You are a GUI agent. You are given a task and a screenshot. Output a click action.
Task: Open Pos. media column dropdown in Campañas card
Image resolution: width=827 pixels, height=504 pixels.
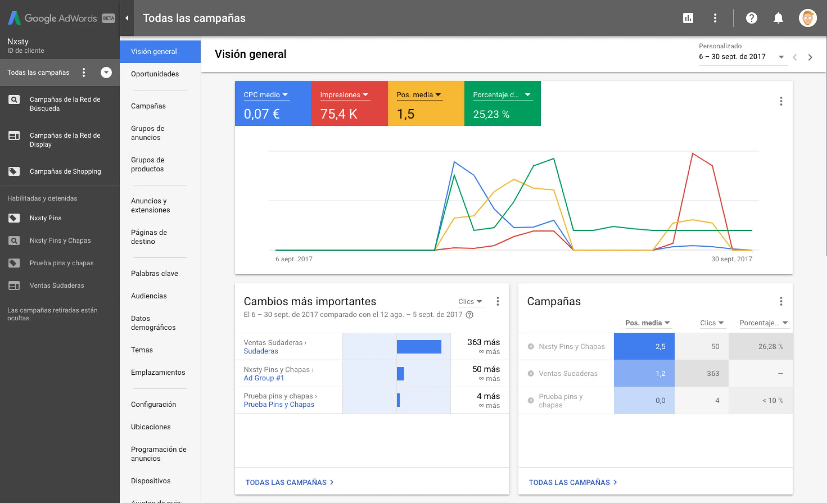tap(648, 323)
